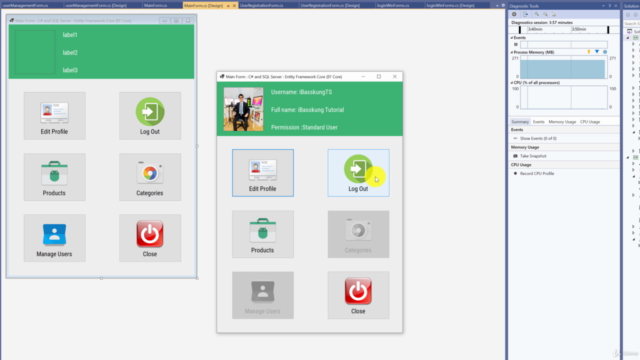Click Show Events (0 of 0) link
This screenshot has width=640, height=360.
[x=538, y=138]
